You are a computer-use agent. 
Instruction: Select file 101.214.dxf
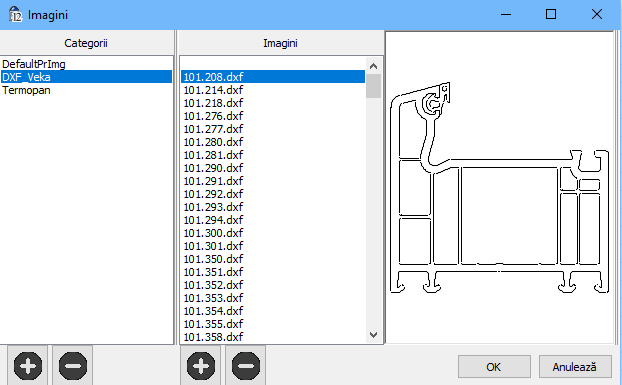tap(273, 90)
